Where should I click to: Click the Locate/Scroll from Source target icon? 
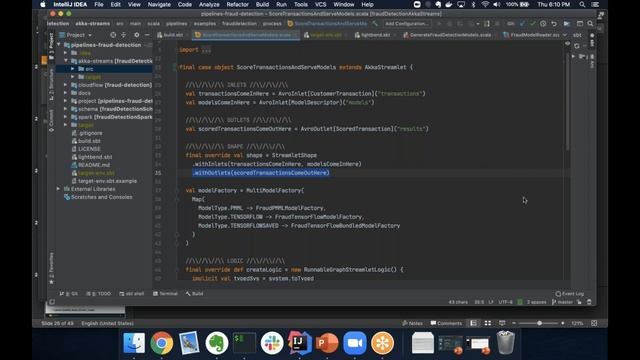[x=113, y=35]
